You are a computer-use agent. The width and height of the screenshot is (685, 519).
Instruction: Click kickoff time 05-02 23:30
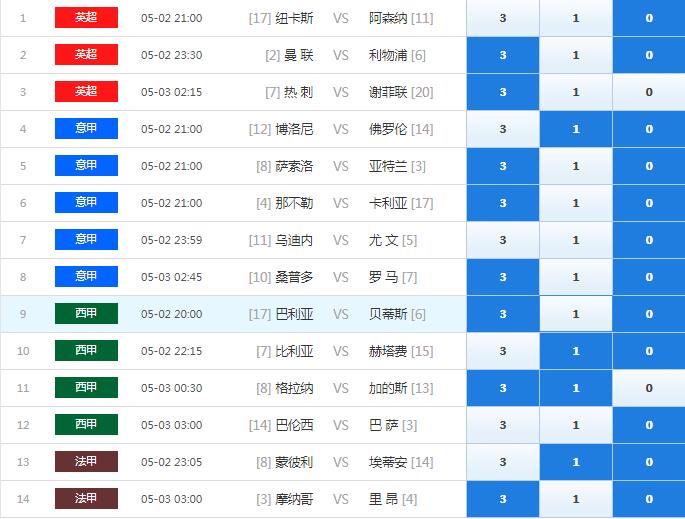pyautogui.click(x=172, y=55)
